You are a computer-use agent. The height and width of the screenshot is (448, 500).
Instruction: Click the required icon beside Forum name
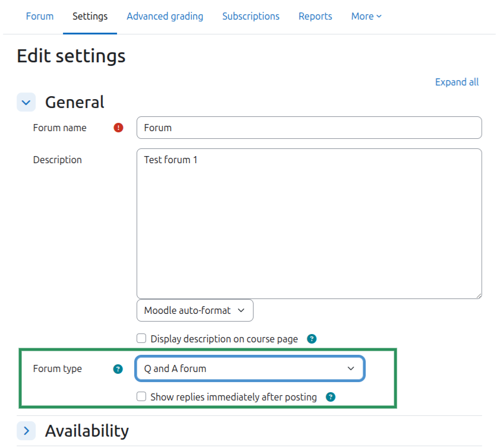coord(118,128)
